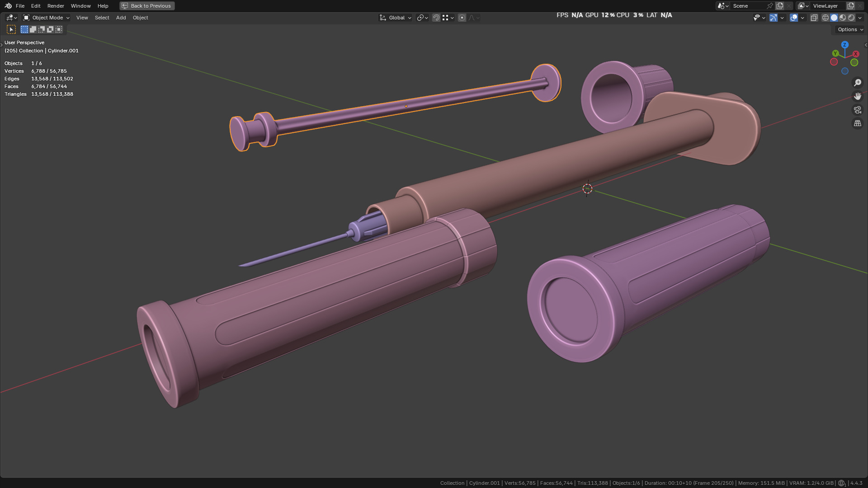The height and width of the screenshot is (488, 868).
Task: Expand gizmo settings dropdown arrow
Action: click(782, 18)
